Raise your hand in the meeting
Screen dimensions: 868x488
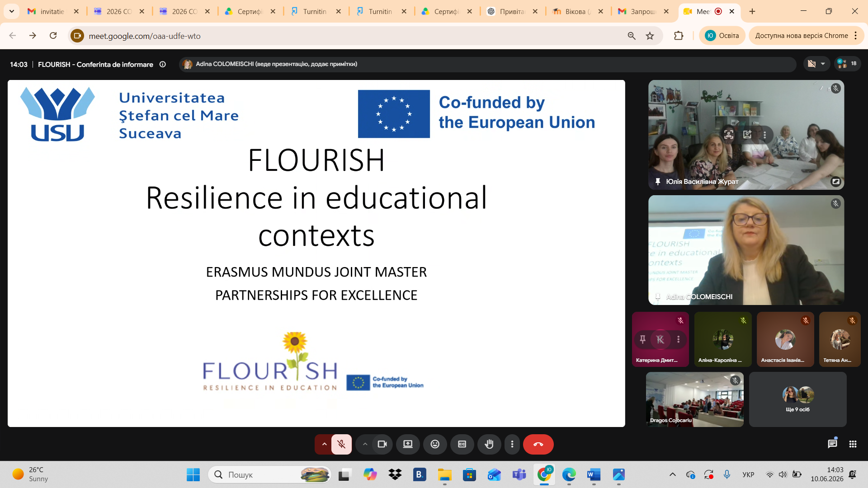coord(489,444)
